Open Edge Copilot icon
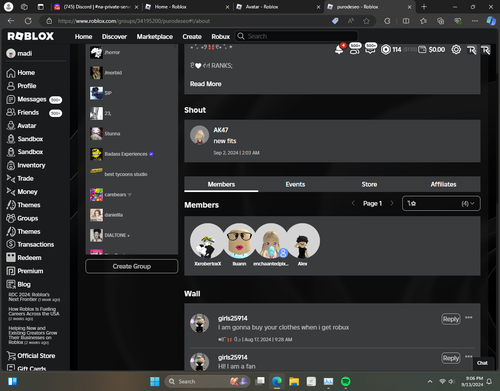 tap(491, 21)
